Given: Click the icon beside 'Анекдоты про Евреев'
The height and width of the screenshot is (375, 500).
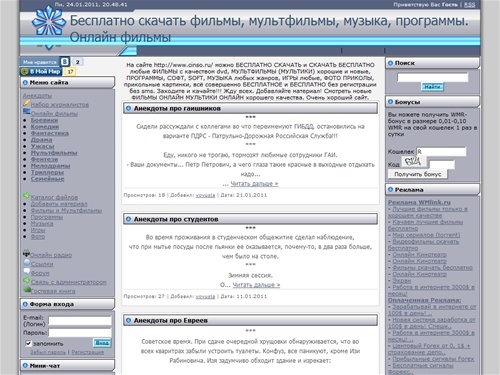Looking at the screenshot, I should point(128,320).
